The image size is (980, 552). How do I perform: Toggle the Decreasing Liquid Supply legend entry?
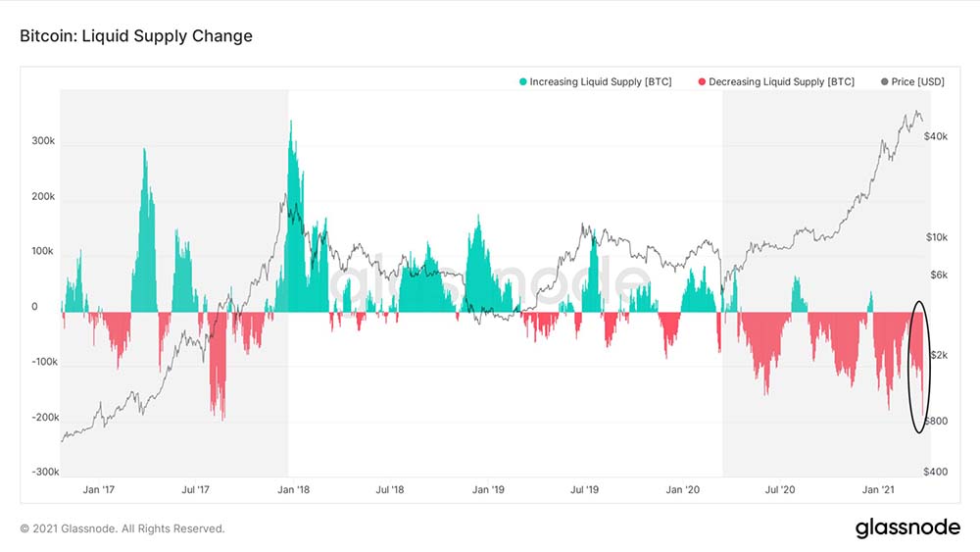pos(776,82)
